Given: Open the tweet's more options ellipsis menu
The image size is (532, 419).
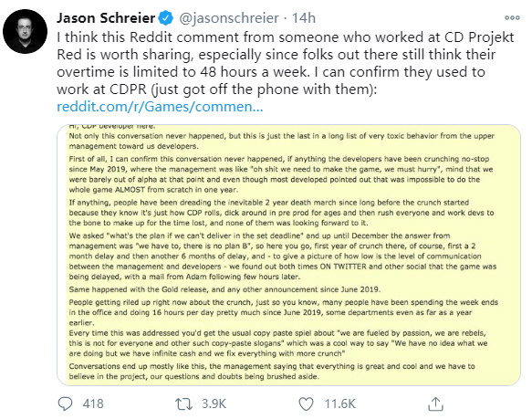Looking at the screenshot, I should [512, 18].
